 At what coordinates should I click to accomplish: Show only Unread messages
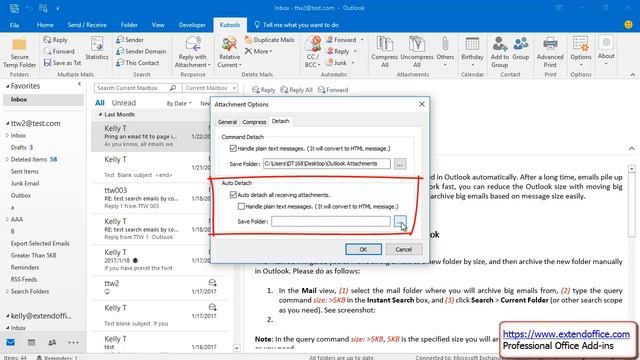124,103
